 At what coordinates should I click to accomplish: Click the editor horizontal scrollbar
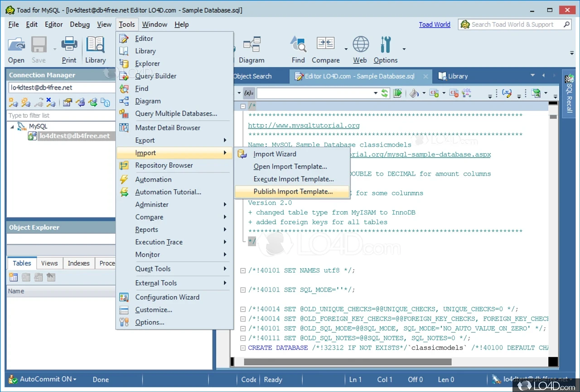pyautogui.click(x=347, y=362)
